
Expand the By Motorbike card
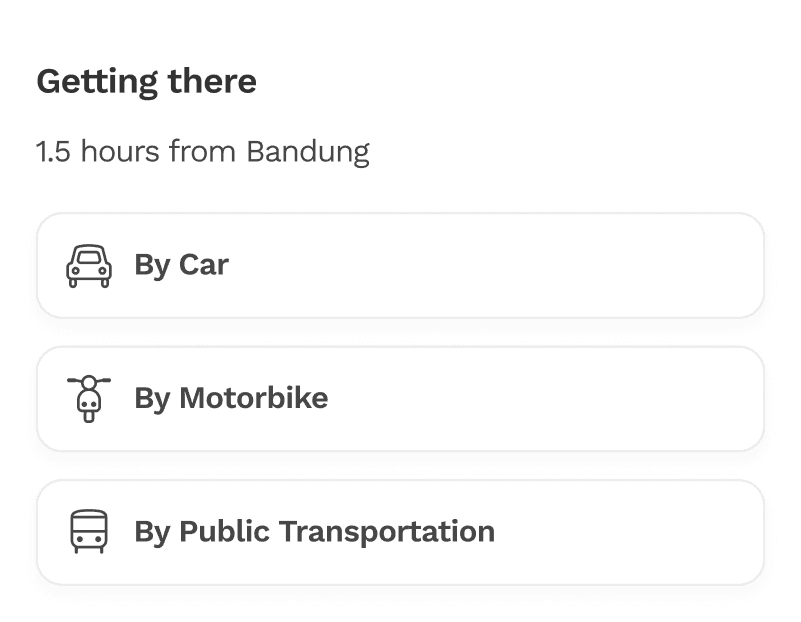coord(400,399)
